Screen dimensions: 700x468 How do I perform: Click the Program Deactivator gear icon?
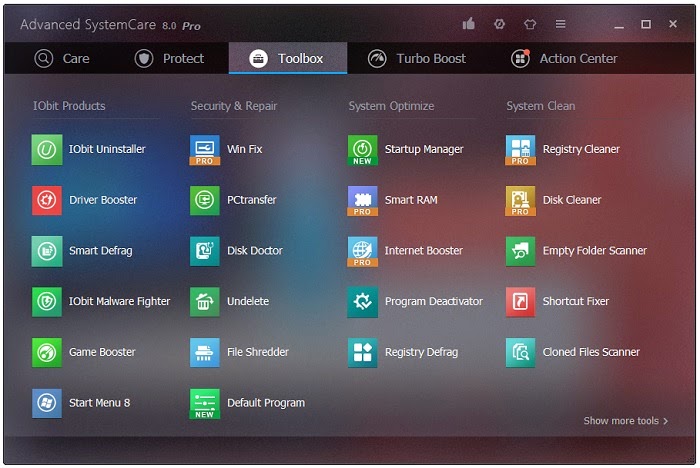(362, 302)
